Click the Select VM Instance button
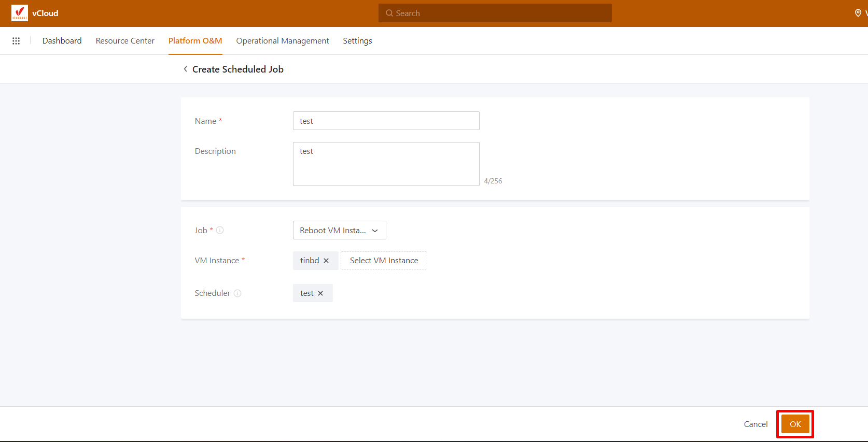 pos(384,261)
